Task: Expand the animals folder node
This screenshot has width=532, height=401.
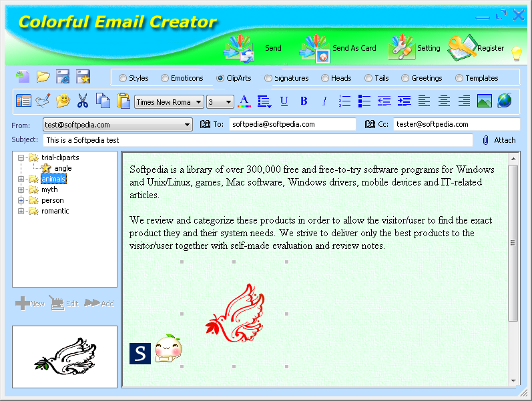Action: pyautogui.click(x=21, y=179)
